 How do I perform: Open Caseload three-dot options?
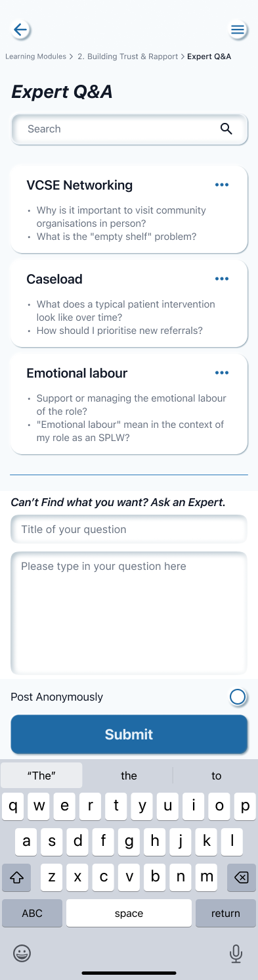click(x=222, y=279)
